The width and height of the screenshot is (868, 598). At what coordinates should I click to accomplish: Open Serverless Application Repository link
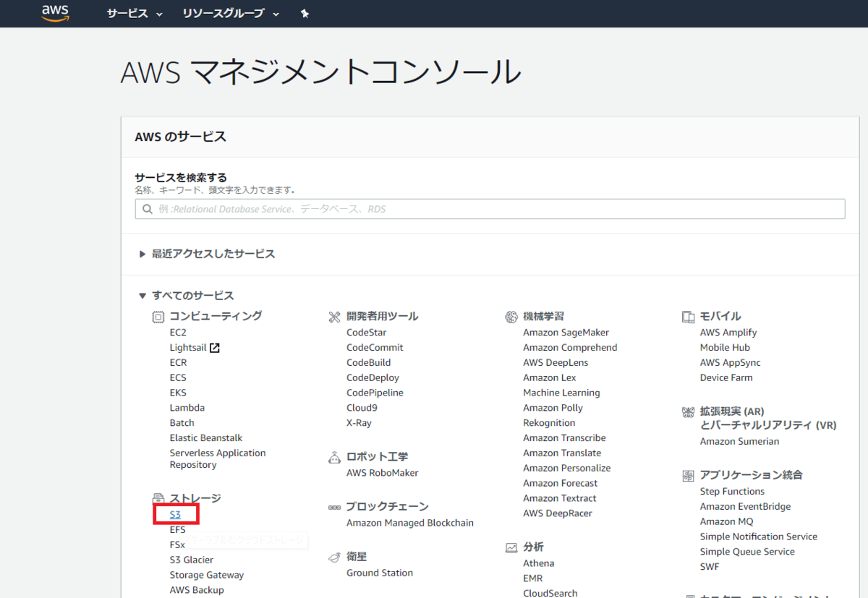pyautogui.click(x=218, y=459)
